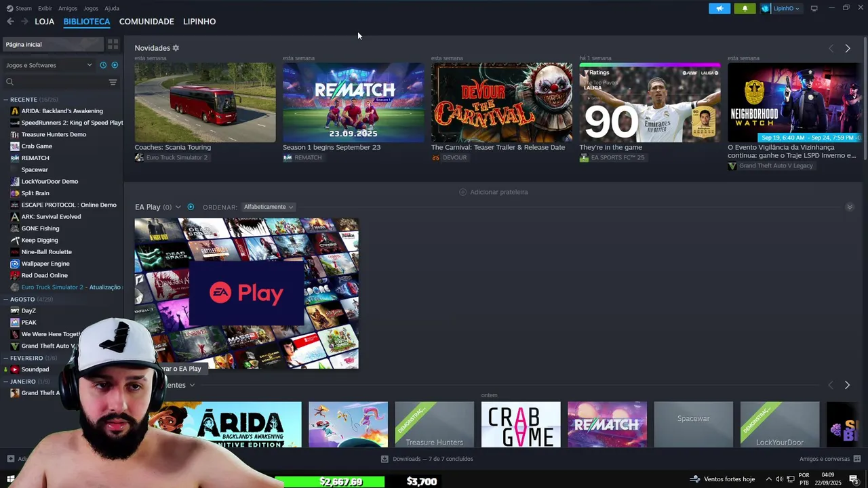
Task: Click the forward navigation arrow
Action: pos(24,22)
